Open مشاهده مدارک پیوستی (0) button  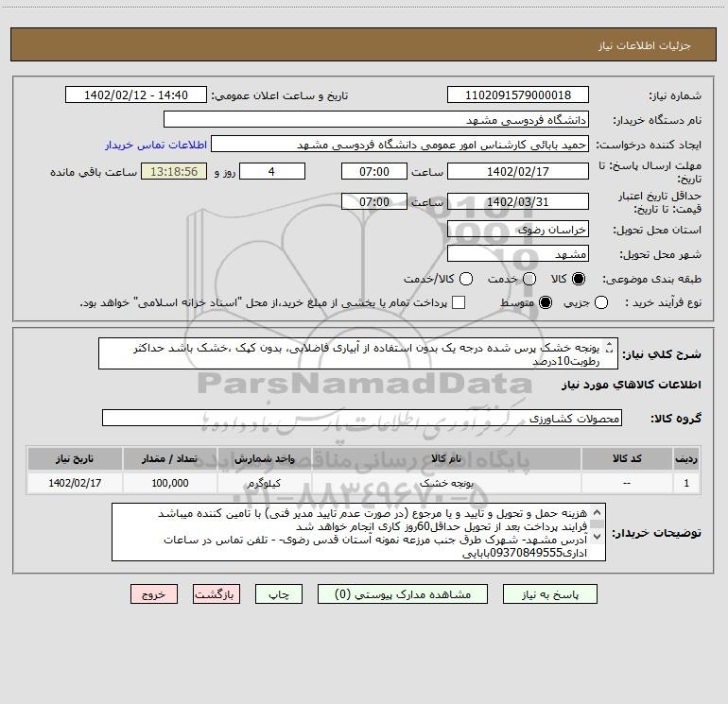tap(403, 594)
